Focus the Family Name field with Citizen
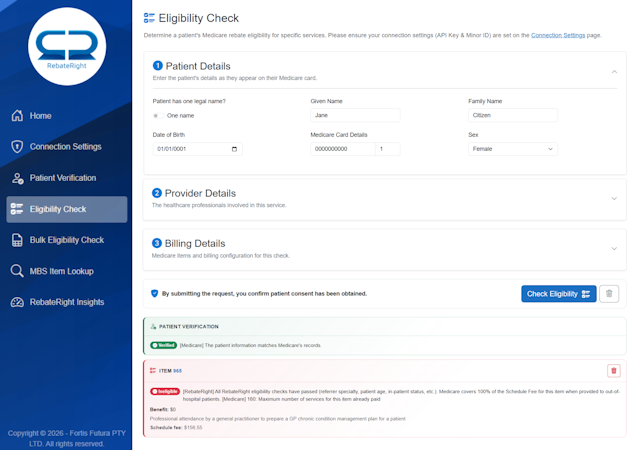637x450 pixels. pyautogui.click(x=513, y=115)
